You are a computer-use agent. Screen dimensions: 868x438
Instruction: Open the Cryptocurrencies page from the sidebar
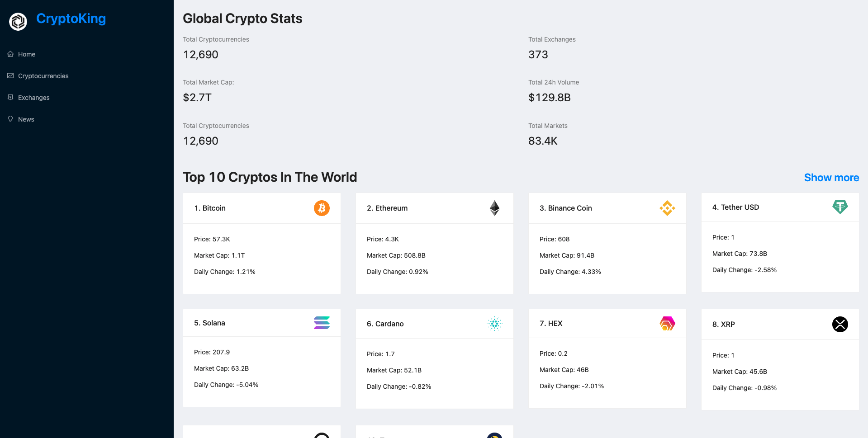43,75
